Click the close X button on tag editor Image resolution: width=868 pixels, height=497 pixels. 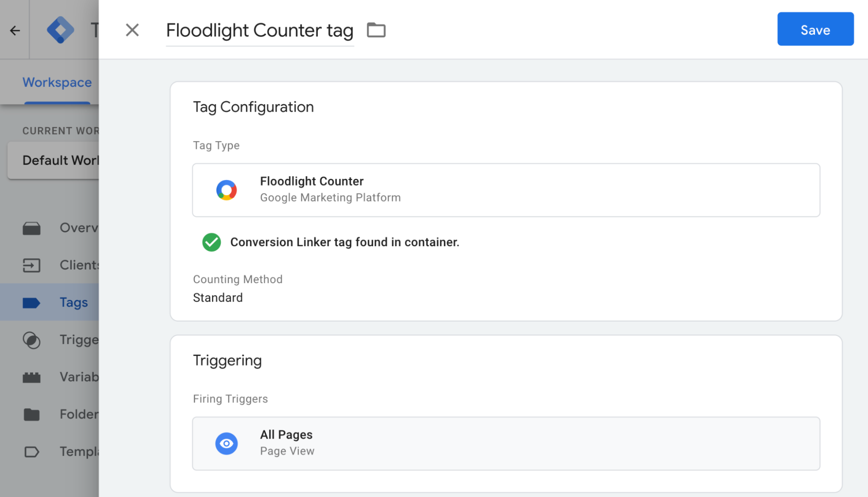[x=132, y=30]
